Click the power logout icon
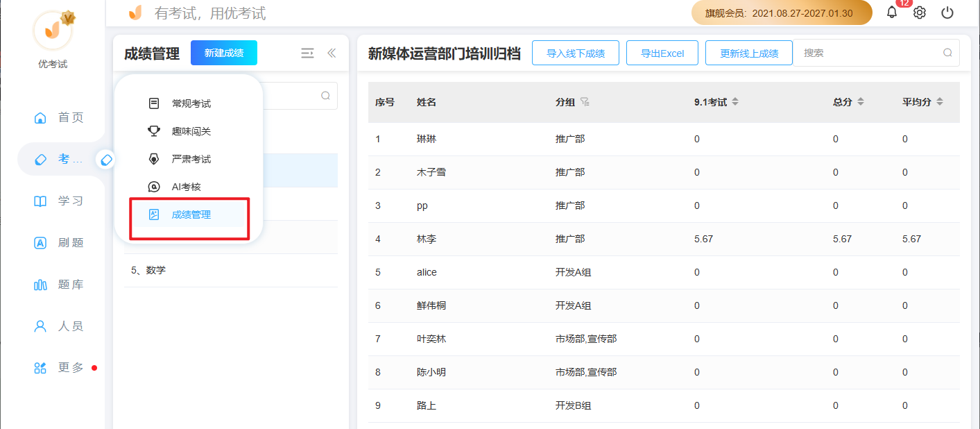Viewport: 980px width, 429px height. pyautogui.click(x=947, y=12)
